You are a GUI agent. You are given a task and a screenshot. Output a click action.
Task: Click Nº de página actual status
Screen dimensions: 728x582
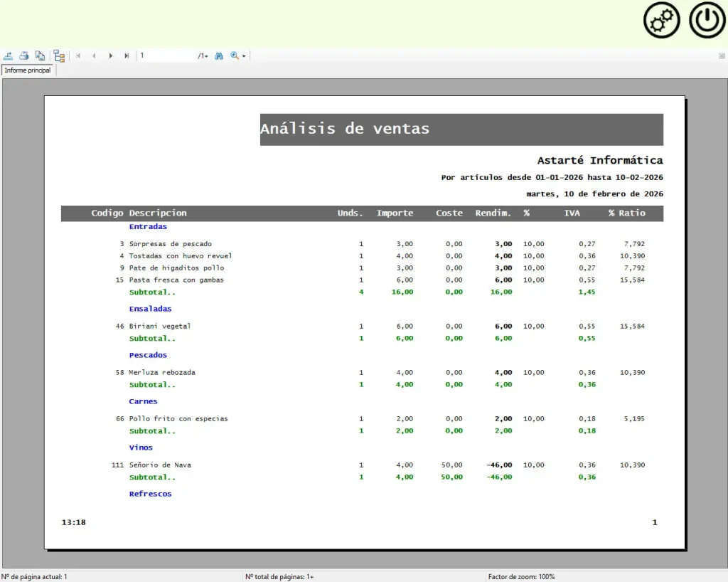(34, 577)
